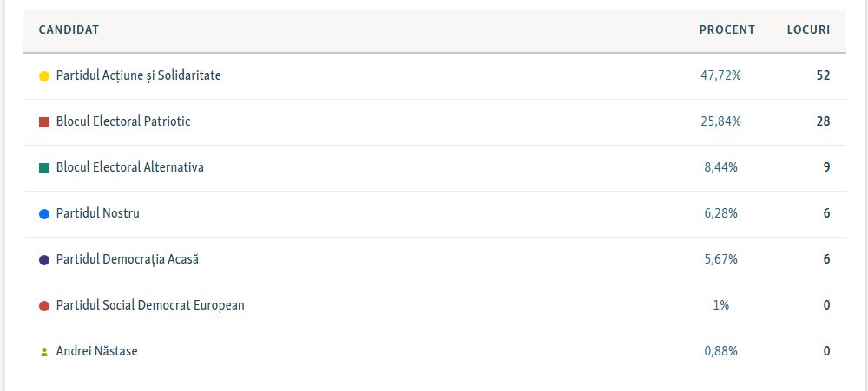Select Partidul Nostru candidate name
Screen dimensions: 868x391
click(x=97, y=213)
